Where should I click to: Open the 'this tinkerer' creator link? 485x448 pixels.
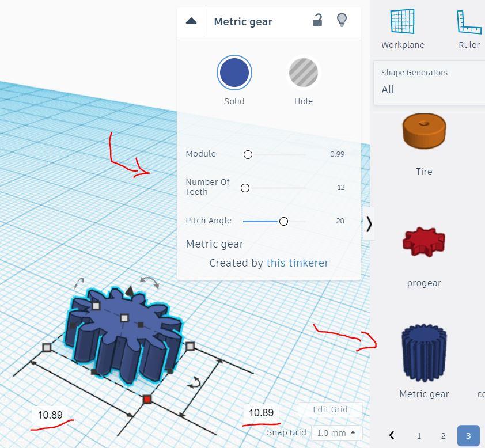coord(297,263)
